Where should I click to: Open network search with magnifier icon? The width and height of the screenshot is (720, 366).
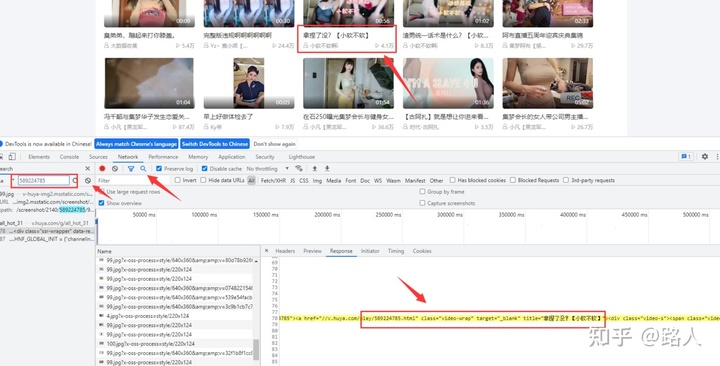click(143, 169)
